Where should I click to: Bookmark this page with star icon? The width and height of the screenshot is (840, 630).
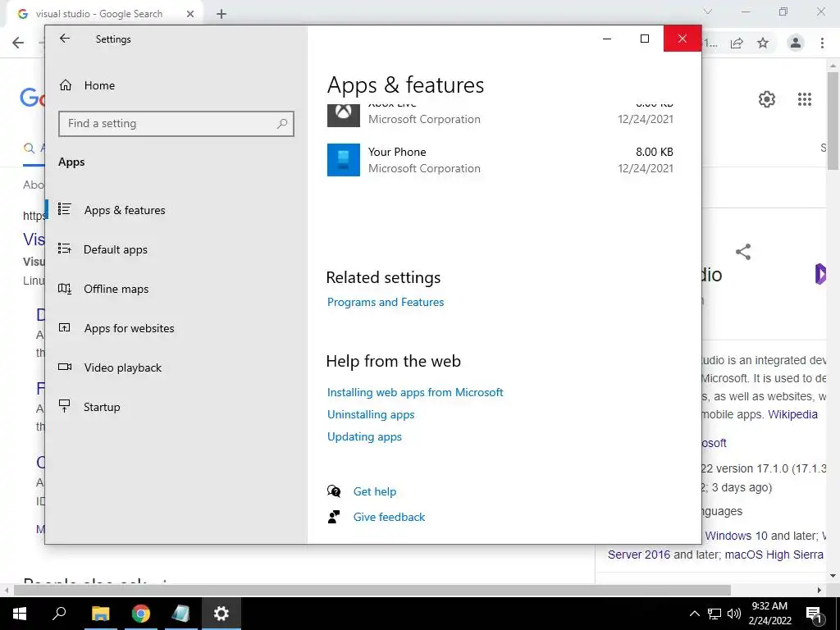[763, 43]
